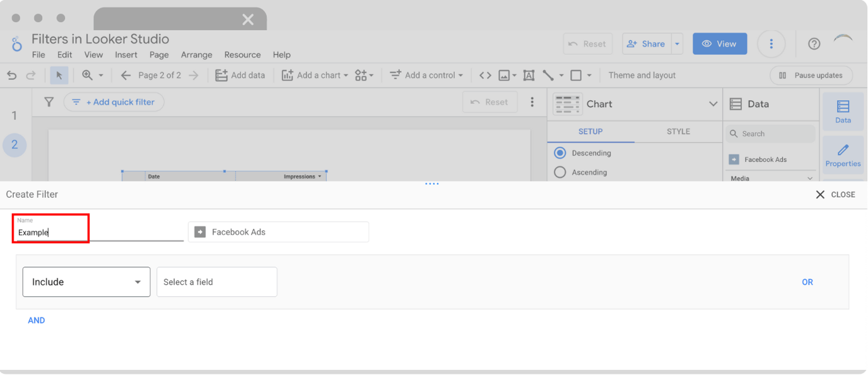868x375 pixels.
Task: Click the Add quick filter button
Action: [x=114, y=101]
